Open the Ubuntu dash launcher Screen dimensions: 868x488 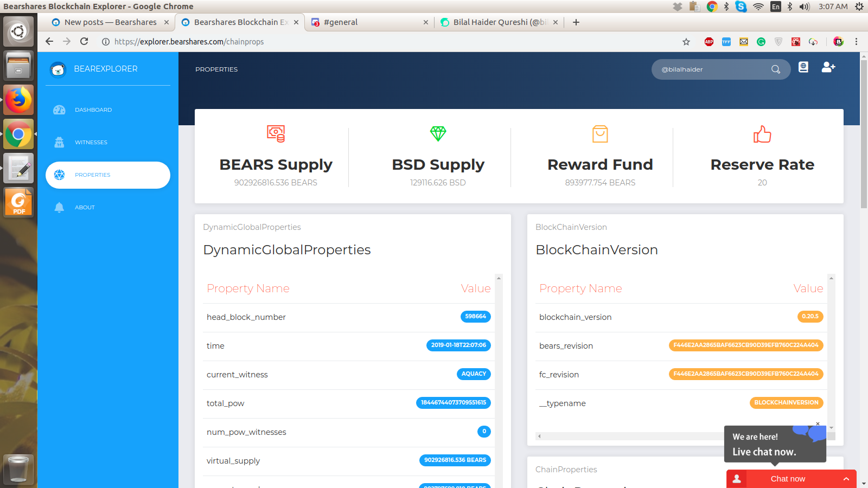pos(18,31)
